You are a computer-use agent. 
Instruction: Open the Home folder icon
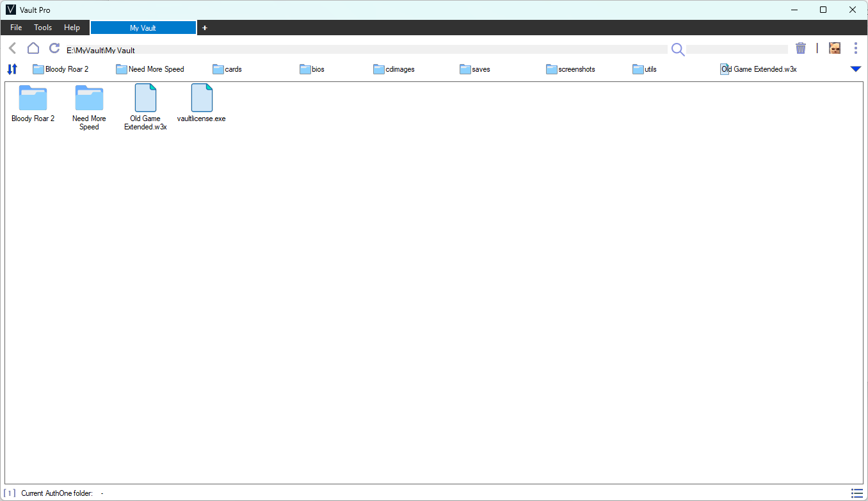(33, 49)
